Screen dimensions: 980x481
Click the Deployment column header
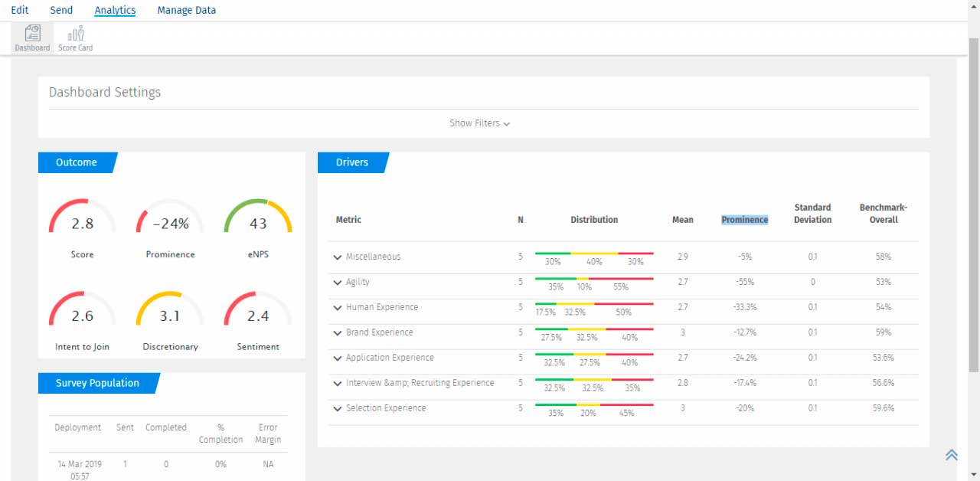point(77,427)
